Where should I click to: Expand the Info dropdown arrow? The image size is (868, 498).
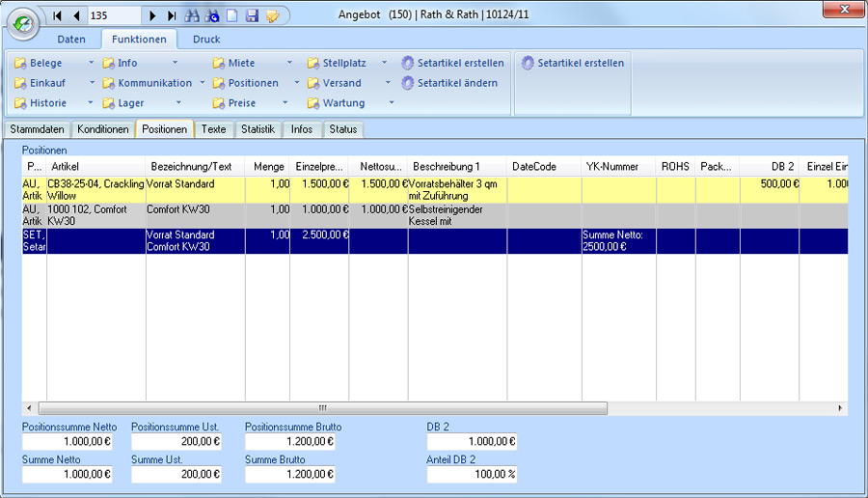(175, 63)
